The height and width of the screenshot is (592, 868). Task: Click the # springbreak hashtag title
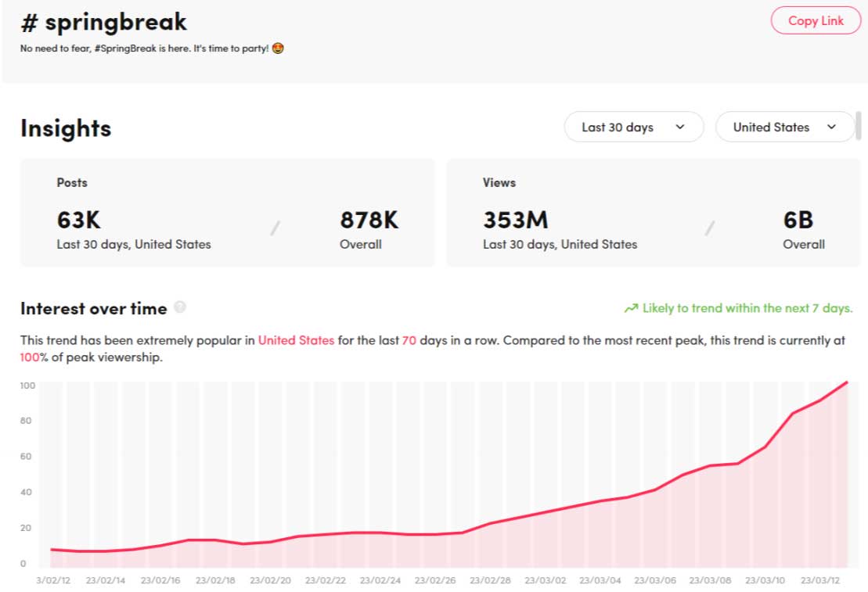[x=103, y=22]
